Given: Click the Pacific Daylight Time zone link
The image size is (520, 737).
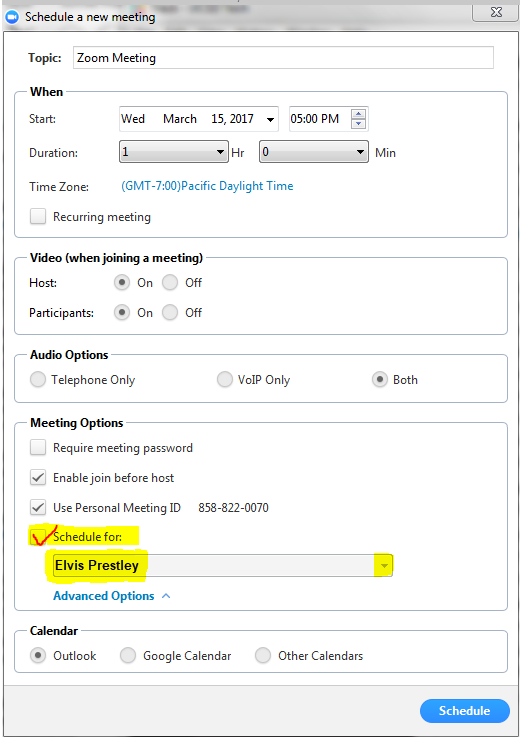Looking at the screenshot, I should click(207, 186).
